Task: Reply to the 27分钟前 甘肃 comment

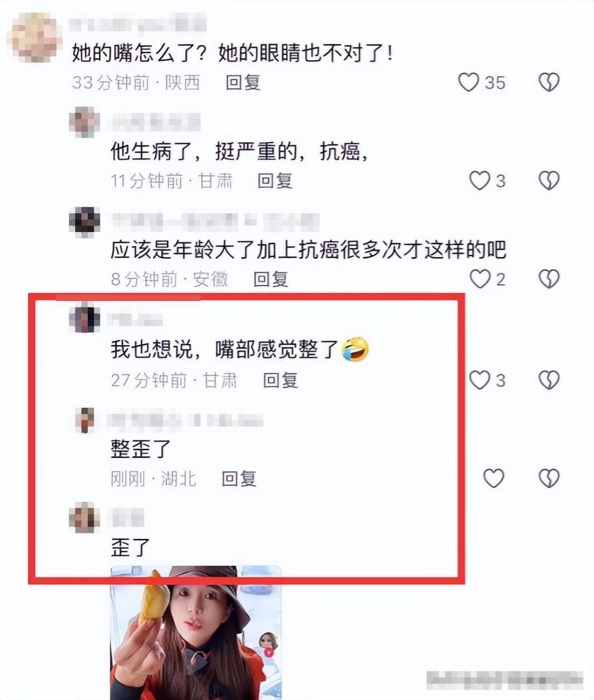Action: click(x=280, y=380)
